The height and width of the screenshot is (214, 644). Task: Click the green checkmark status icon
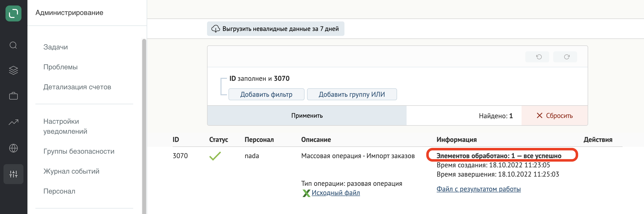(x=215, y=156)
